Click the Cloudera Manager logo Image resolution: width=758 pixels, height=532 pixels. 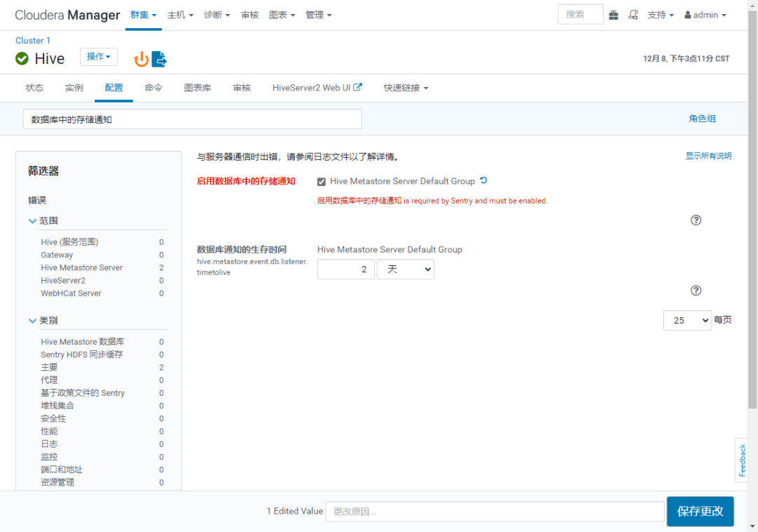(67, 15)
